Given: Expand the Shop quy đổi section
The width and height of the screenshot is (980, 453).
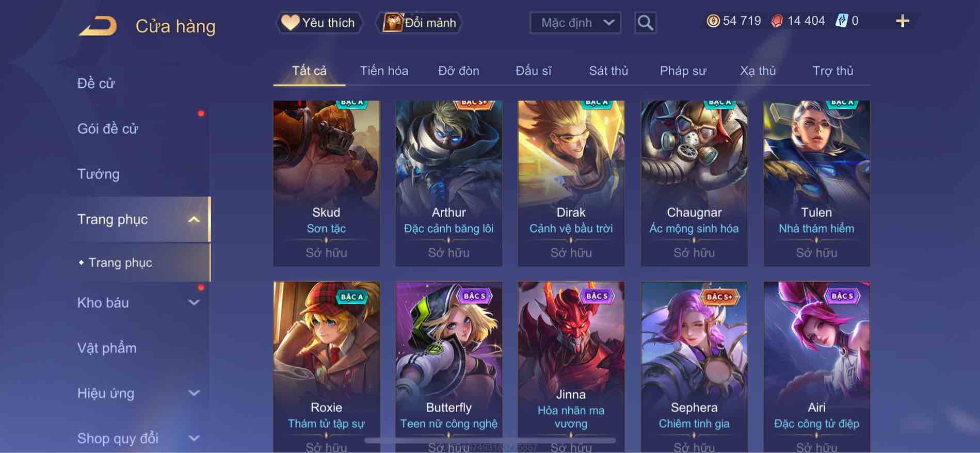Looking at the screenshot, I should pyautogui.click(x=194, y=438).
